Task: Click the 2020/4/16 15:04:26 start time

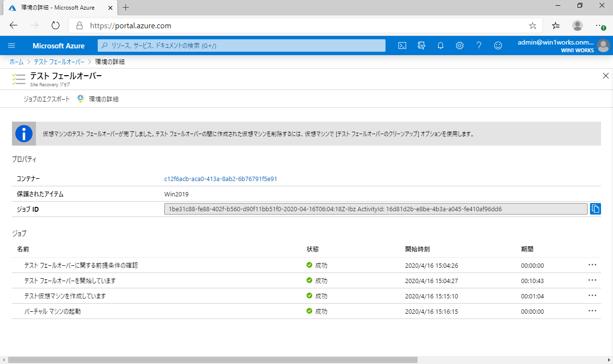Action: point(431,266)
